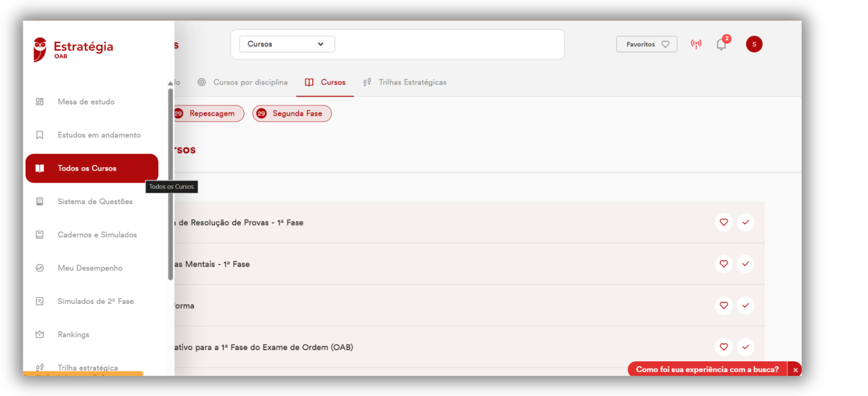Open the search experience feedback banner
868x396 pixels.
pos(707,369)
